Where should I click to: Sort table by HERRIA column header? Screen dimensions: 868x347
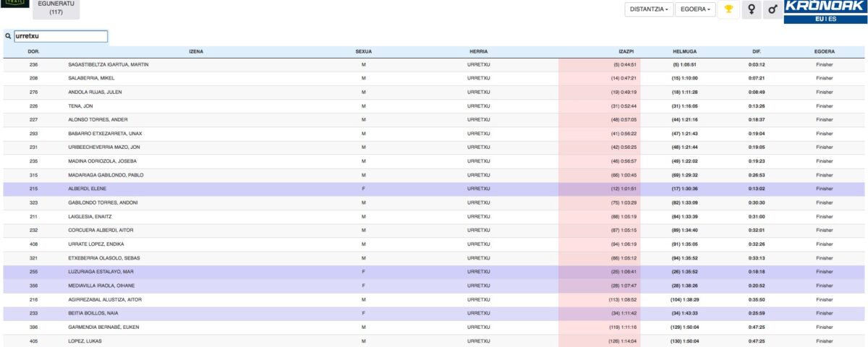[478, 52]
